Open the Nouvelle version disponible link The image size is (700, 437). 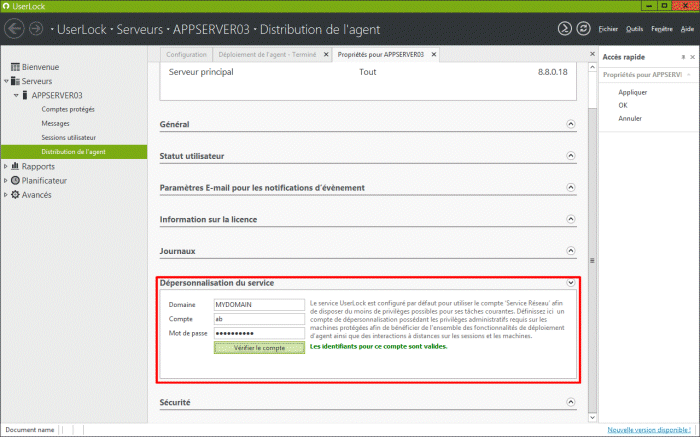point(649,430)
